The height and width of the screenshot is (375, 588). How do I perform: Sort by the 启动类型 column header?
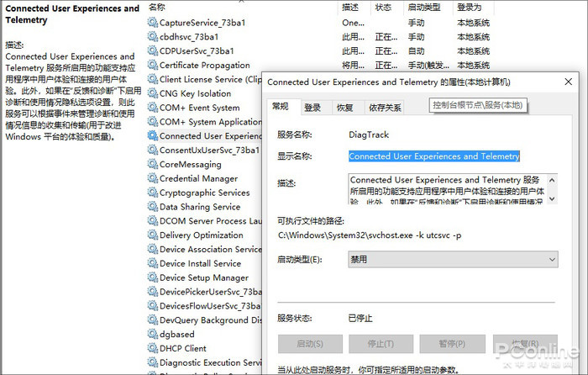point(424,7)
